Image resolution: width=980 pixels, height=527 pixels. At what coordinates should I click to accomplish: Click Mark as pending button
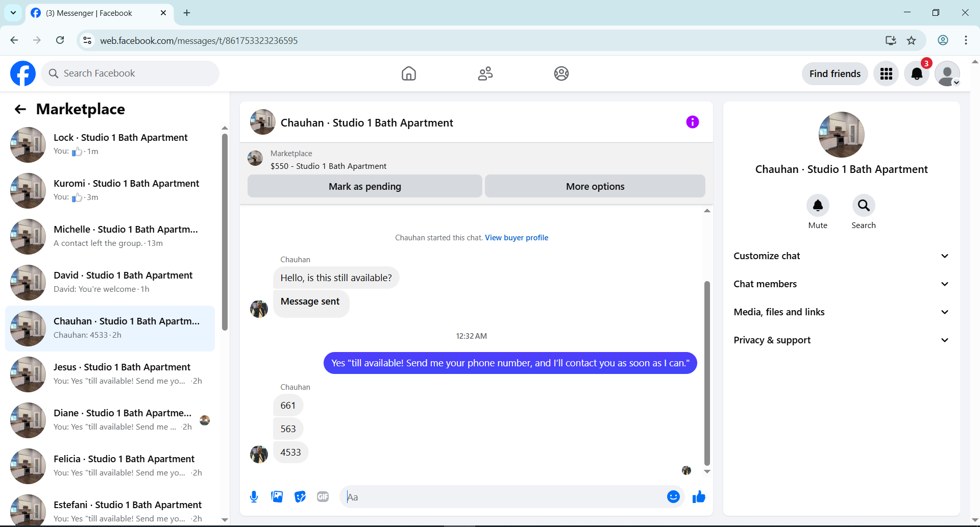point(365,186)
